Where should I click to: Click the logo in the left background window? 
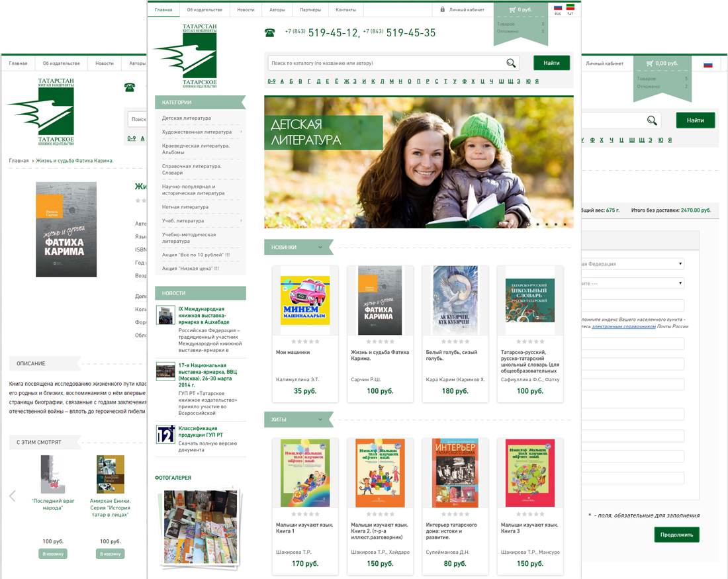41,111
